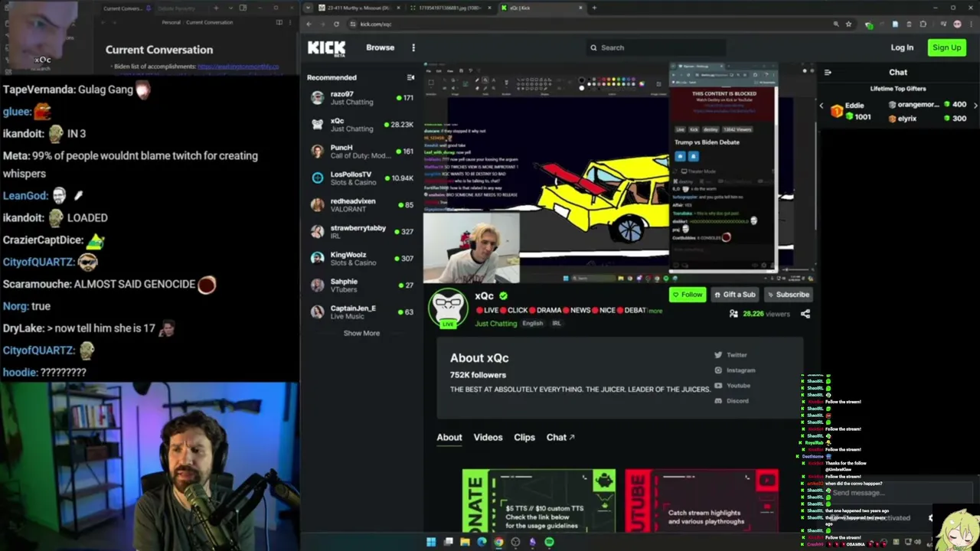Screen dimensions: 980x551
Task: Bookmark the page with the star icon
Action: pyautogui.click(x=848, y=24)
